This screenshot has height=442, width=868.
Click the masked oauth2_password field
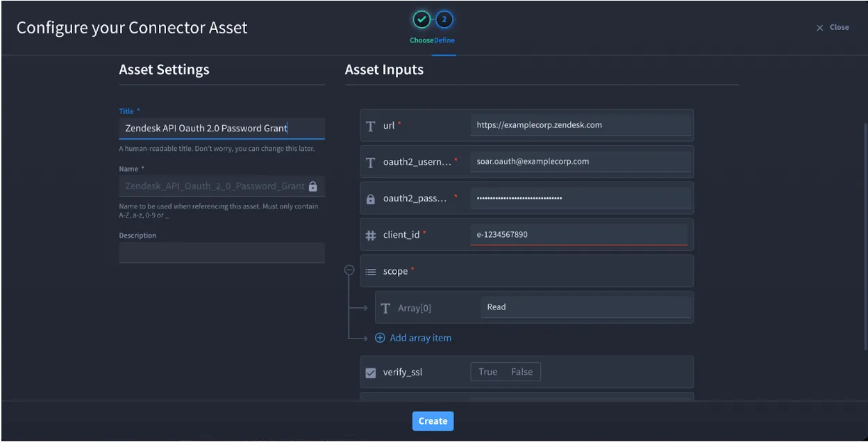click(x=581, y=198)
